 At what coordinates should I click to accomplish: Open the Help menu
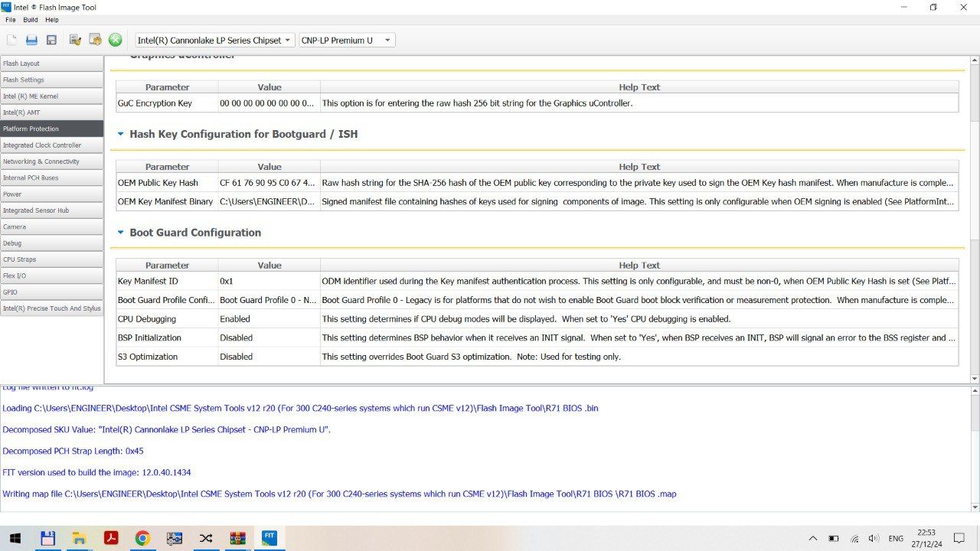point(51,20)
